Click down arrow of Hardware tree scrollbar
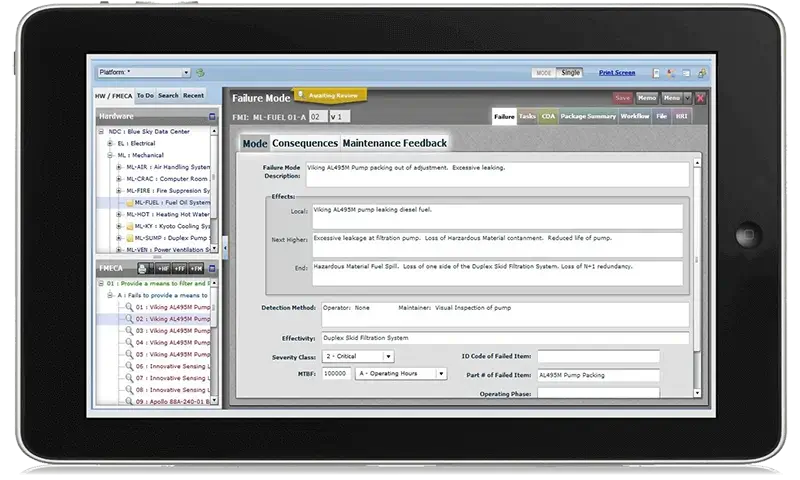 point(214,248)
